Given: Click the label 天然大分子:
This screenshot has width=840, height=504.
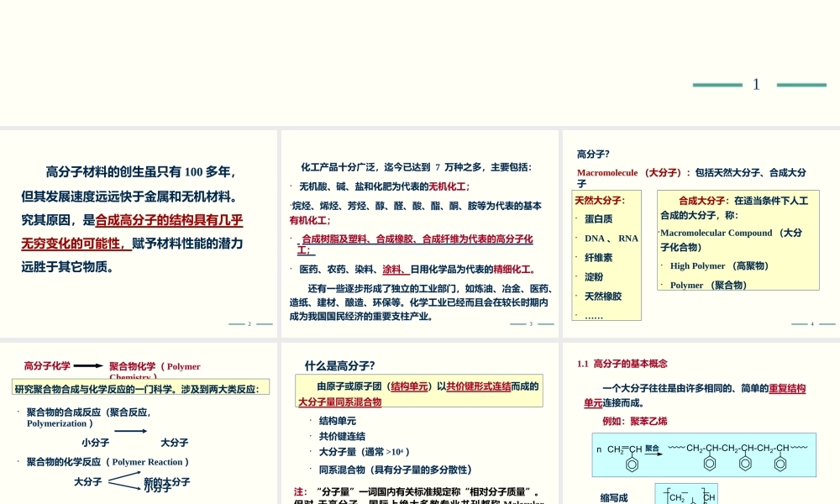Looking at the screenshot, I should click(600, 200).
